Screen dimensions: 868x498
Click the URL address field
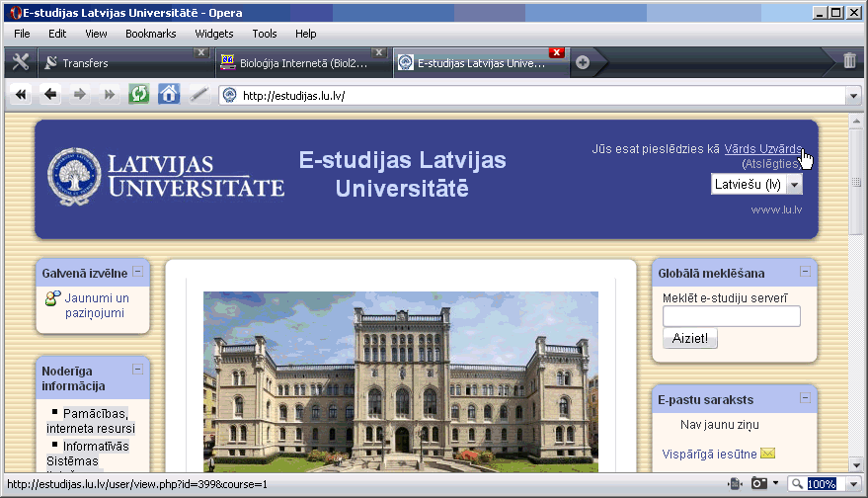point(541,96)
